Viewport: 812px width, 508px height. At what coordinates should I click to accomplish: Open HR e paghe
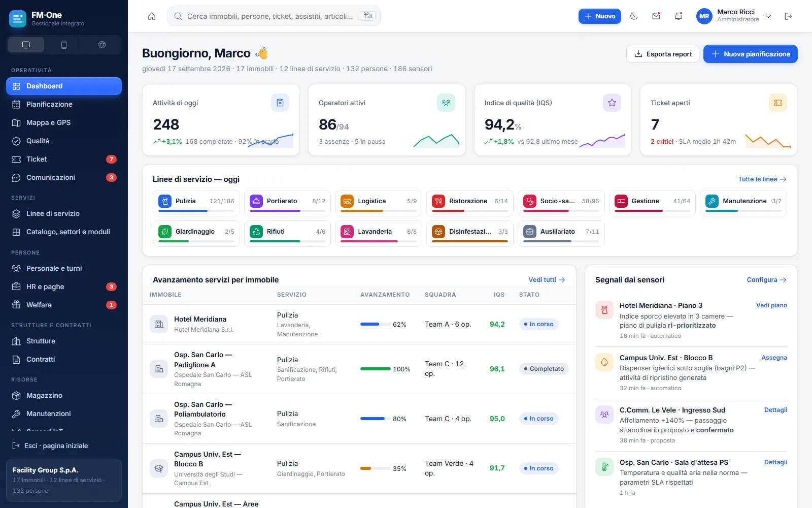tap(64, 287)
